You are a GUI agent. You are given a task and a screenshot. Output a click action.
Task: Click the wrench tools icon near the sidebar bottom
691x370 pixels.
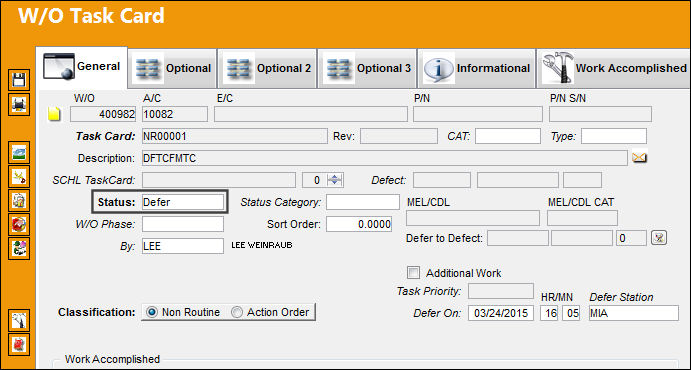point(19,321)
